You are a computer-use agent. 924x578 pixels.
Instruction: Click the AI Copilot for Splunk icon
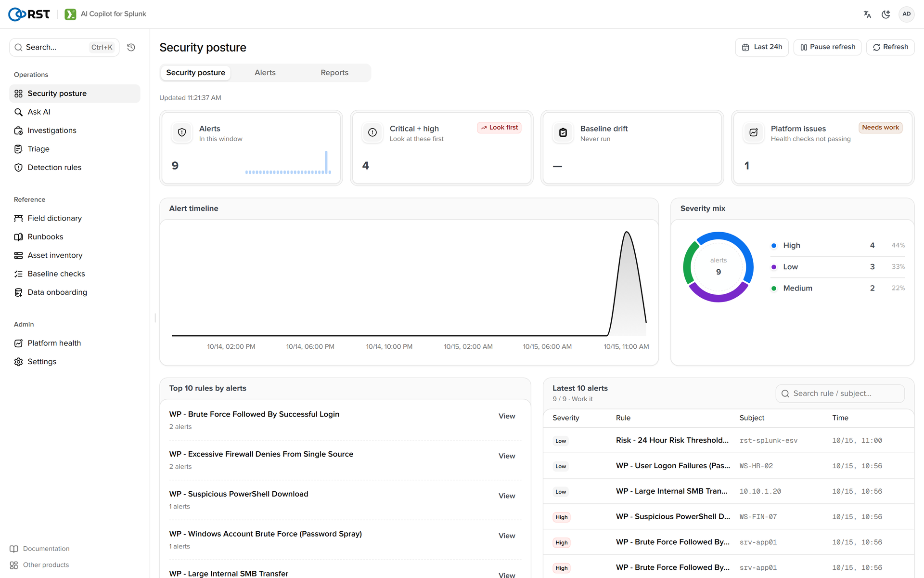click(x=70, y=14)
